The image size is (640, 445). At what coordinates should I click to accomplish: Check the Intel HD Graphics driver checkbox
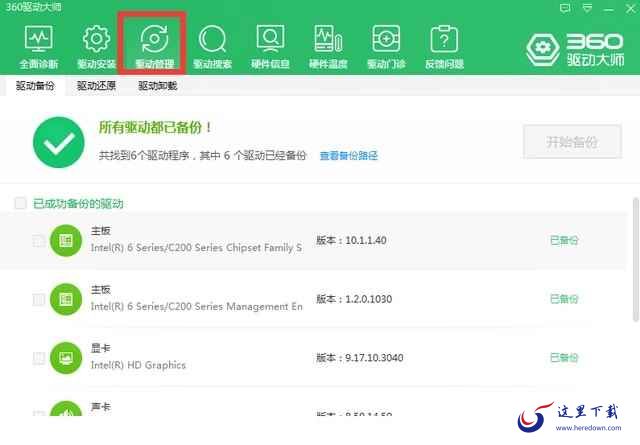coord(38,358)
